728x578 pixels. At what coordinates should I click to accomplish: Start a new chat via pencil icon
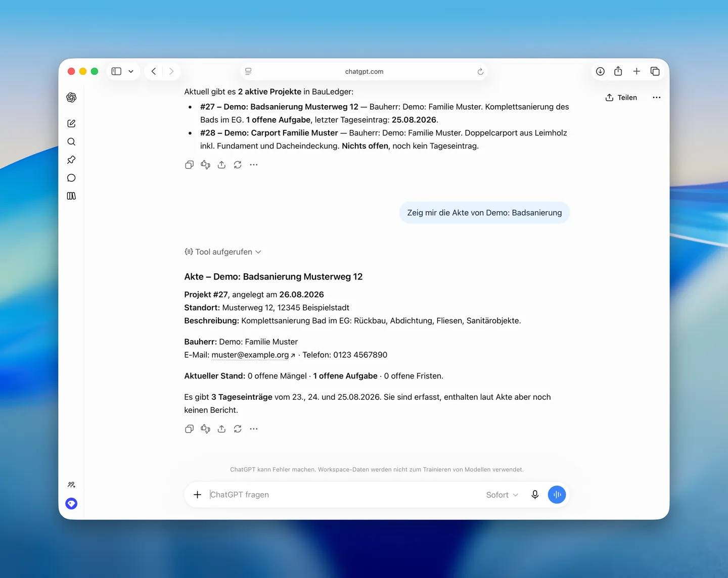point(71,123)
